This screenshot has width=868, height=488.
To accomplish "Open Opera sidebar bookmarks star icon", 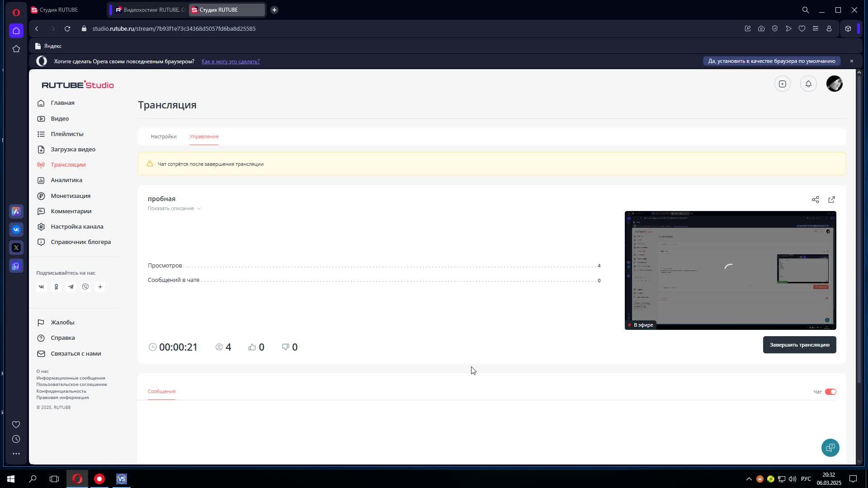I will pyautogui.click(x=16, y=49).
